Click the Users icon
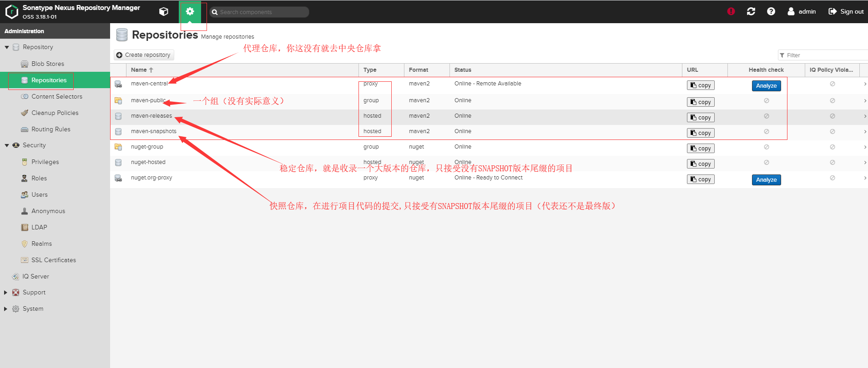 coord(25,194)
